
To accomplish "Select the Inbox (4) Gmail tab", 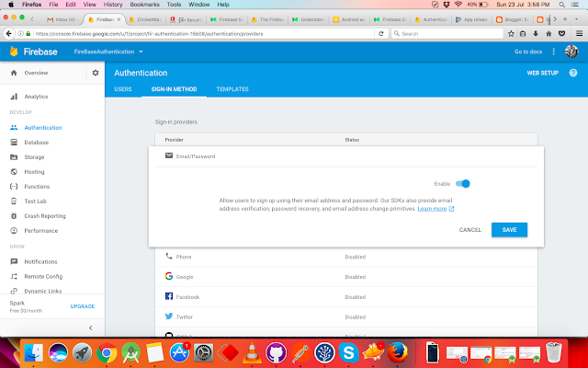I will [x=62, y=19].
